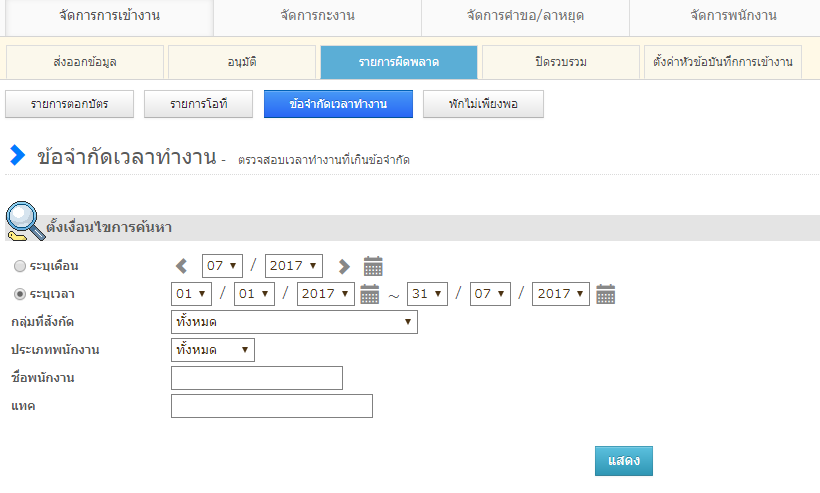820x493 pixels.
Task: Expand the ประเภทพนักงาน dropdown
Action: click(x=213, y=350)
